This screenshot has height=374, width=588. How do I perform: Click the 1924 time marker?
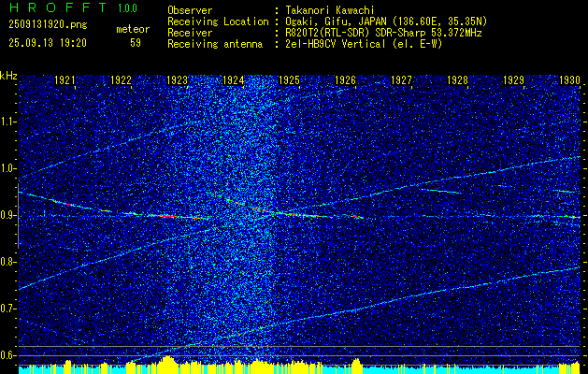click(x=234, y=79)
